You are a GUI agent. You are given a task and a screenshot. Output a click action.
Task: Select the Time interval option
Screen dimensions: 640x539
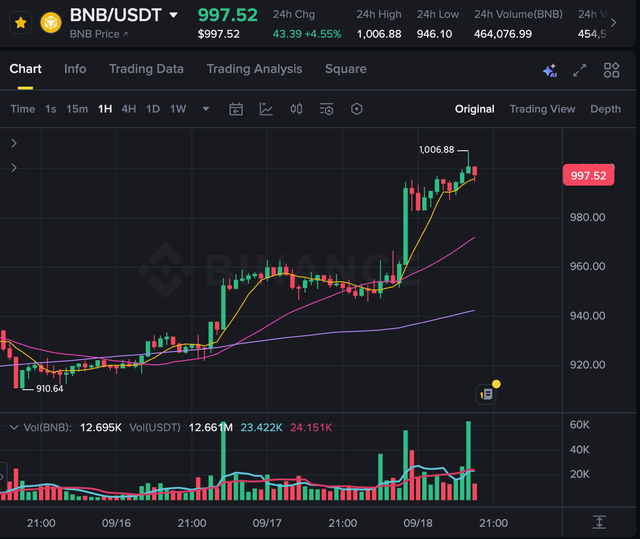point(22,109)
